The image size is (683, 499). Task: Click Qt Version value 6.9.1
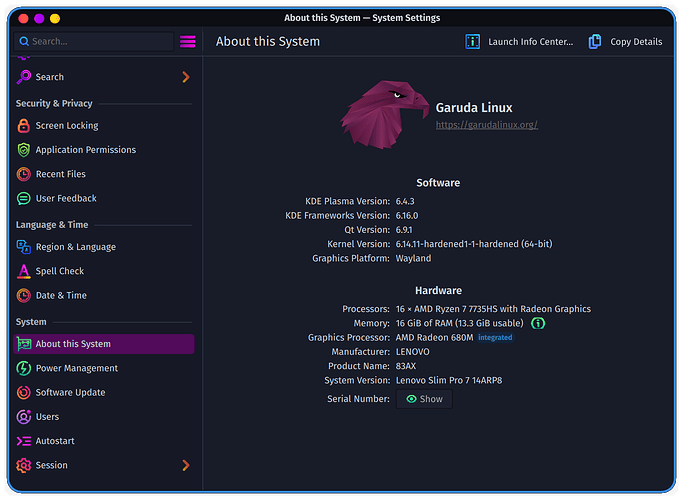[x=404, y=230]
